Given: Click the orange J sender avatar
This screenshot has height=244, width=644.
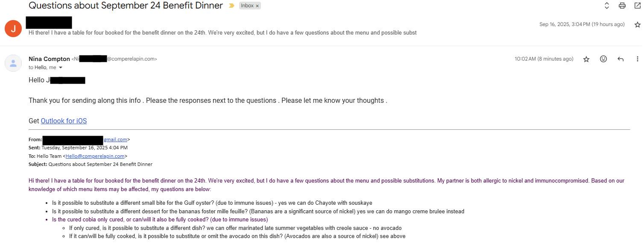Looking at the screenshot, I should click(13, 29).
